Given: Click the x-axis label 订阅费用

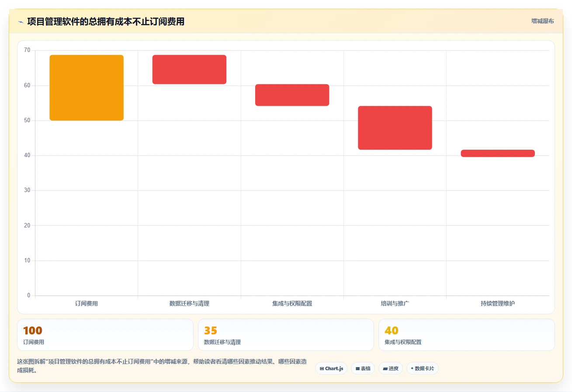Looking at the screenshot, I should (x=87, y=303).
